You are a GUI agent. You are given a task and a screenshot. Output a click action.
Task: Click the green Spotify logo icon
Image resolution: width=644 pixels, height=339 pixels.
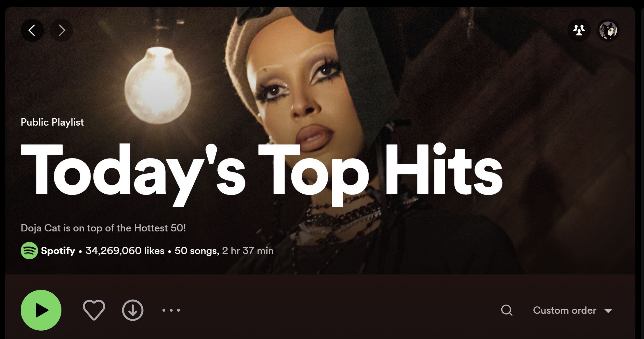pos(29,251)
